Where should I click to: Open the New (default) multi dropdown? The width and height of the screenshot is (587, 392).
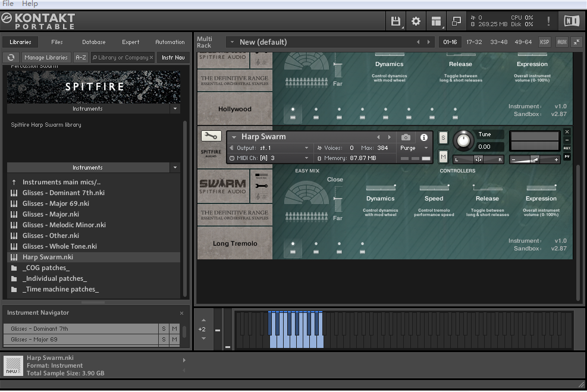click(x=232, y=42)
